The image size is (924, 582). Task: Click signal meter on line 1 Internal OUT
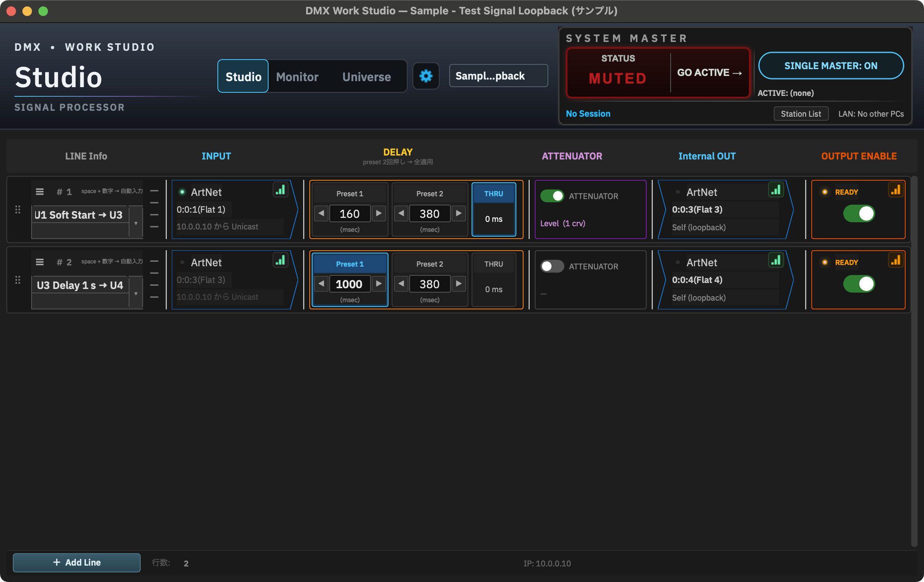click(x=776, y=190)
